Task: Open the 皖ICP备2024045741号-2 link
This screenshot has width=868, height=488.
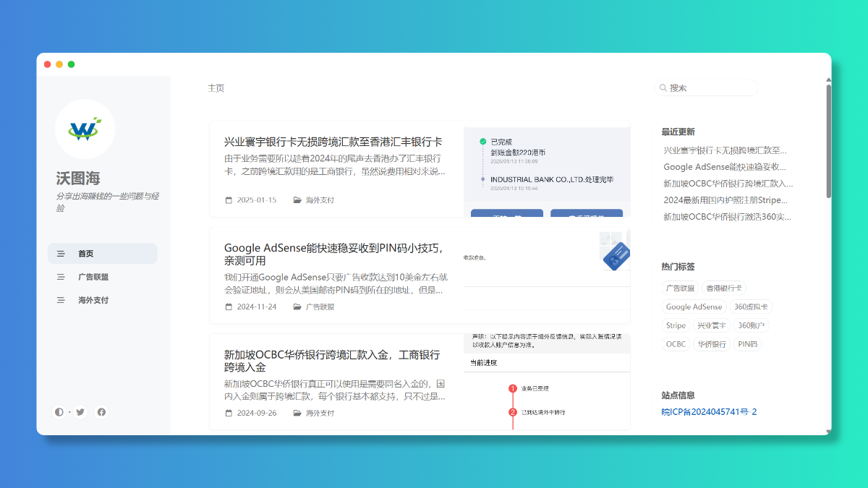Action: 709,412
